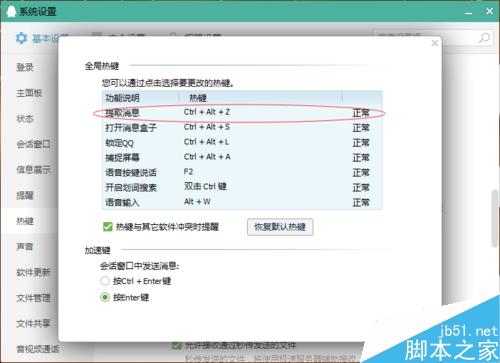Viewport: 500px width, 363px height.
Task: Minimize the 系统设置 window
Action: pyautogui.click(x=469, y=12)
